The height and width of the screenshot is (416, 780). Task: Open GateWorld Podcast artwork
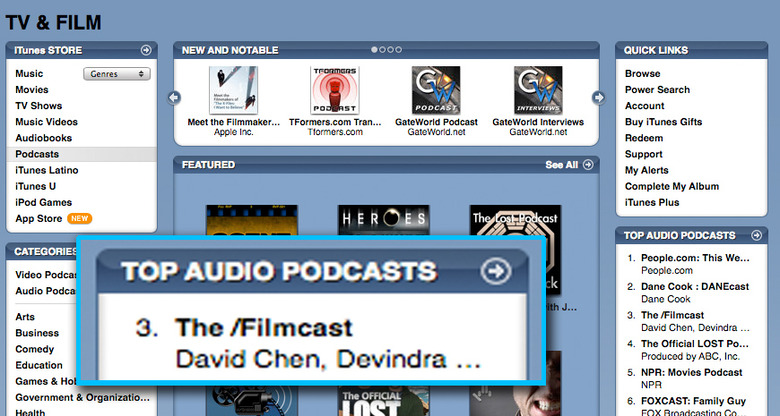coord(436,90)
